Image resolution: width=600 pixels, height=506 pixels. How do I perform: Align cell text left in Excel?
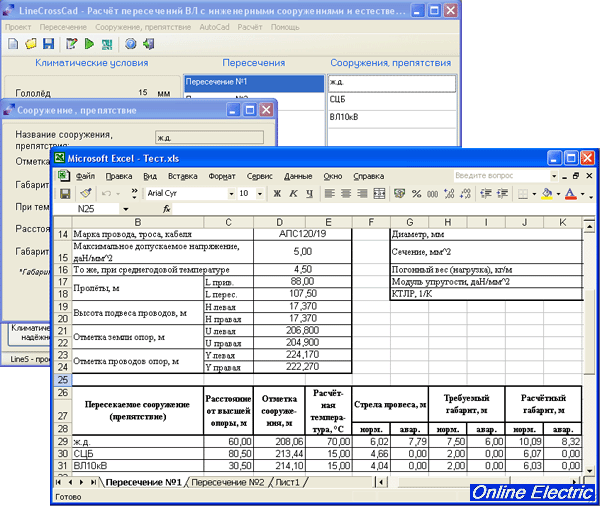click(329, 194)
